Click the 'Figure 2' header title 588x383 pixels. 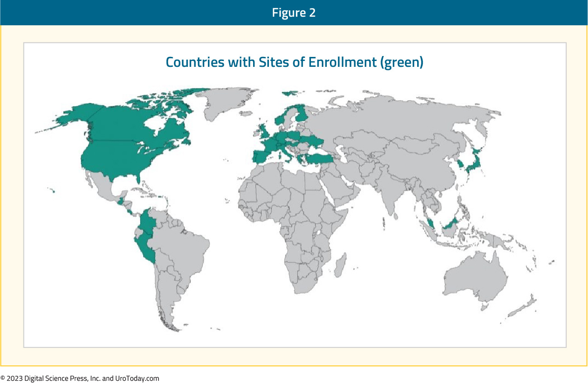coord(294,13)
